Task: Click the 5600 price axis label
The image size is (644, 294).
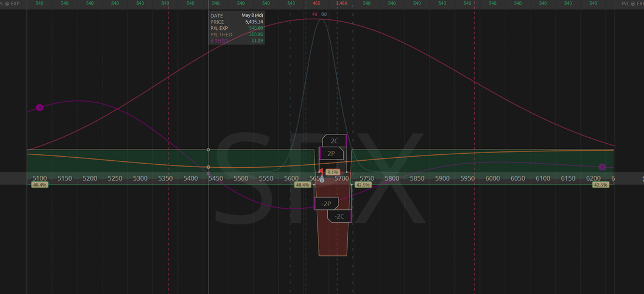Action: pos(291,178)
